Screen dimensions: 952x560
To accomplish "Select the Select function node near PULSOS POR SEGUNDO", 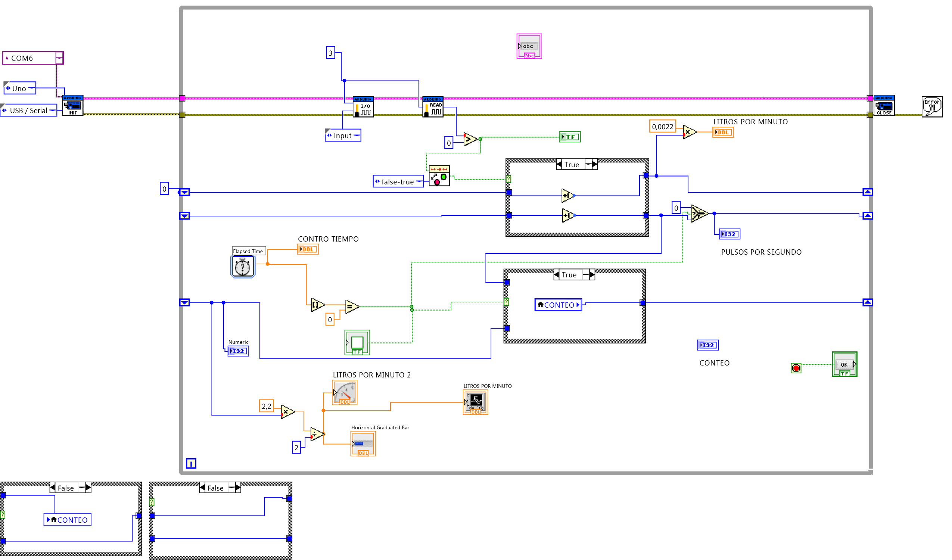I will 700,214.
